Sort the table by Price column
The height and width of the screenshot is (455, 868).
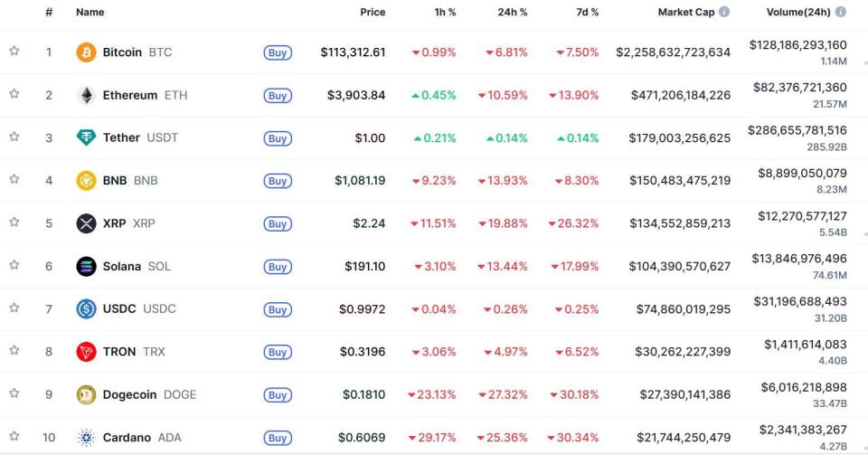pyautogui.click(x=373, y=13)
